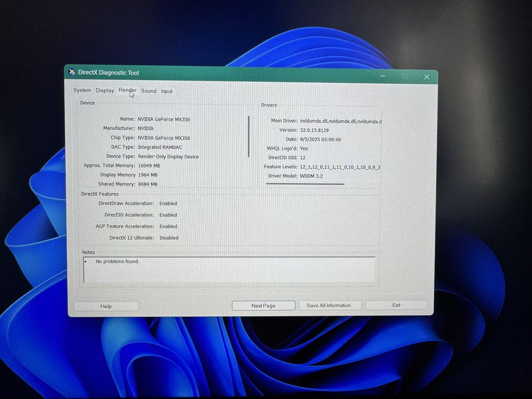The width and height of the screenshot is (532, 399).
Task: Click Render-Only Display Device value
Action: click(x=168, y=157)
